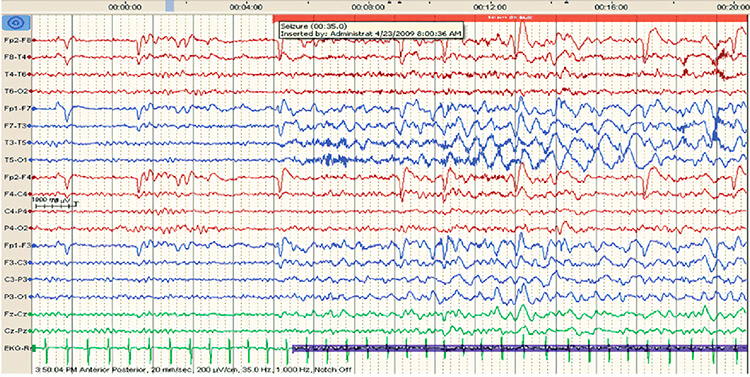Select the C4-P4 channel label
This screenshot has width=750, height=377.
click(x=16, y=211)
